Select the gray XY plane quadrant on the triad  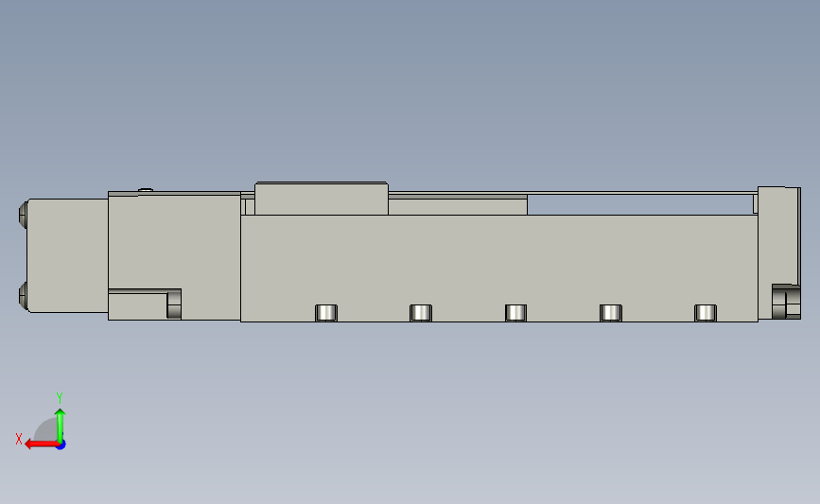46,429
